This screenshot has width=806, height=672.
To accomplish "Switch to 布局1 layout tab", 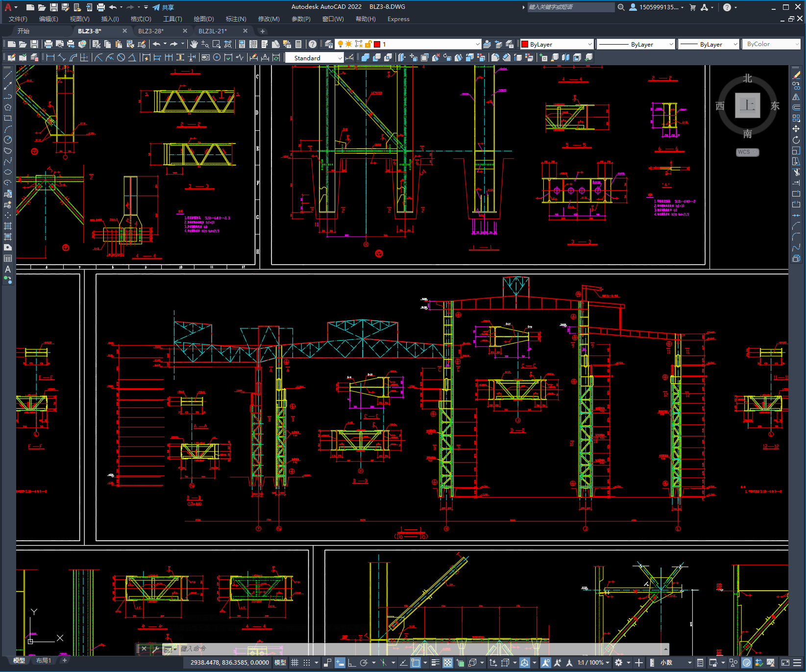I will pyautogui.click(x=44, y=660).
